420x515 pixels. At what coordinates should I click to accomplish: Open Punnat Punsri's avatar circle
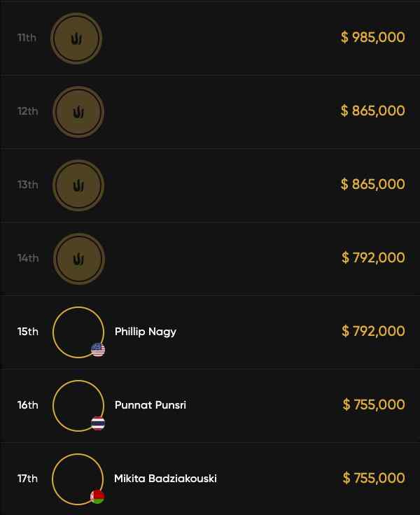pyautogui.click(x=78, y=405)
